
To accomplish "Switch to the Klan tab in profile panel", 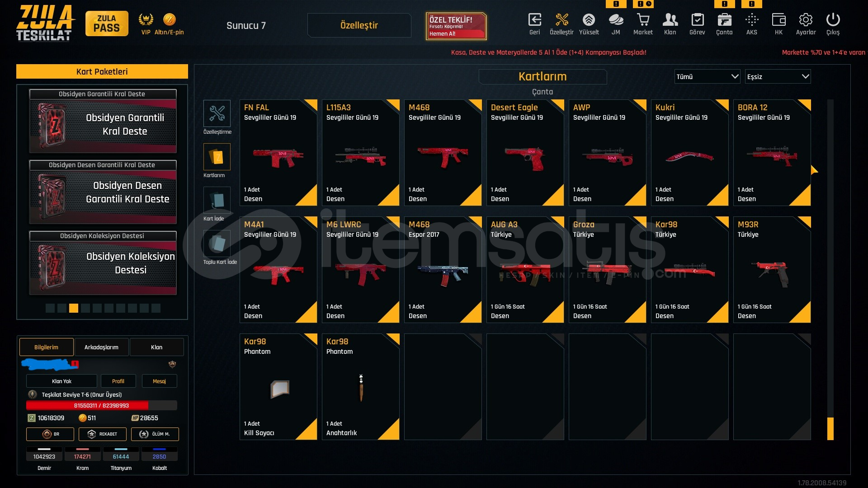I will click(156, 347).
